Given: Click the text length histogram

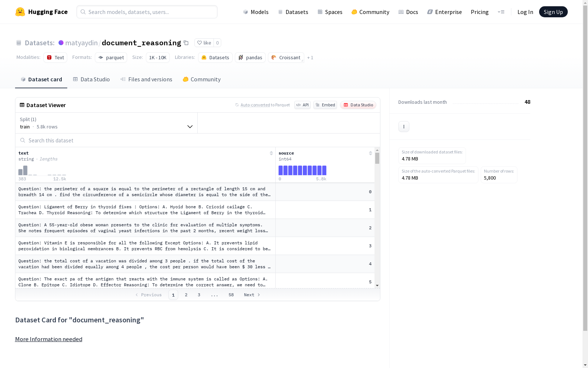Looking at the screenshot, I should (x=42, y=170).
